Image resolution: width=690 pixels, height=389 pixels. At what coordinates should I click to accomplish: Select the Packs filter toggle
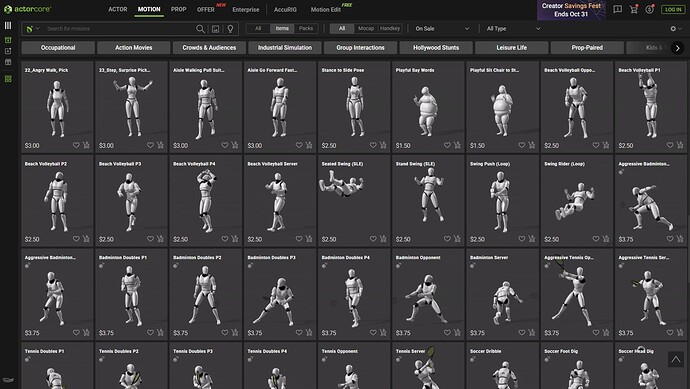point(306,29)
